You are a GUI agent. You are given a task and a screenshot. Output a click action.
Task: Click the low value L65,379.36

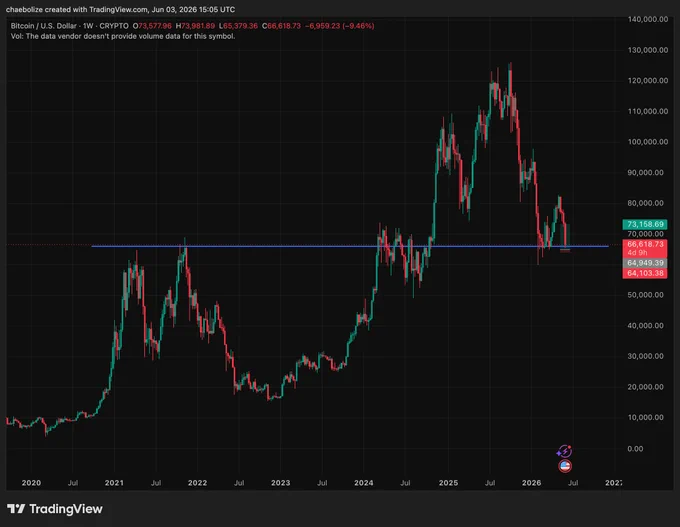coord(238,26)
